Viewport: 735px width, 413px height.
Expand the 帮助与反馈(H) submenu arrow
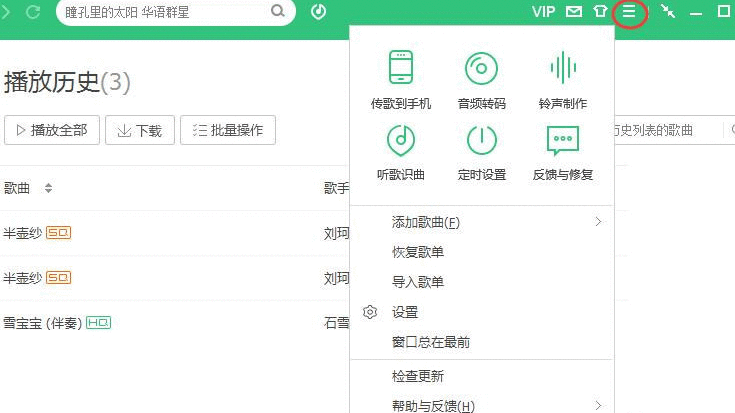(598, 405)
